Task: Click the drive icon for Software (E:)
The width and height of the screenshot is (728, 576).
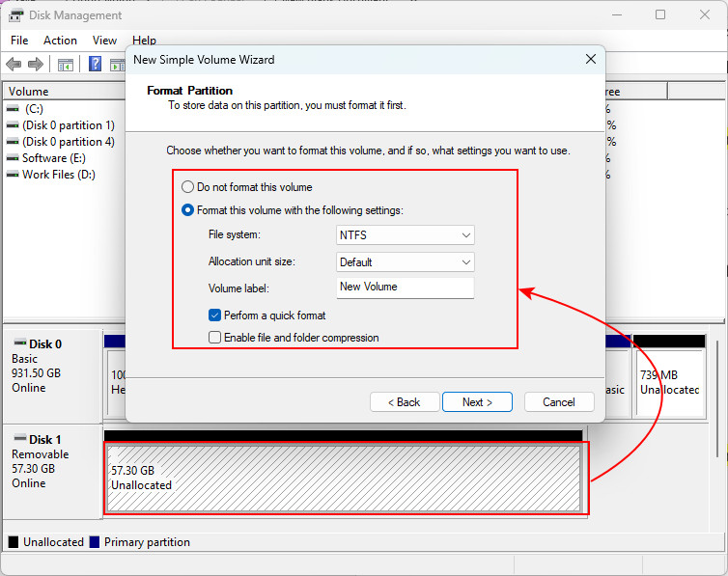Action: coord(13,158)
